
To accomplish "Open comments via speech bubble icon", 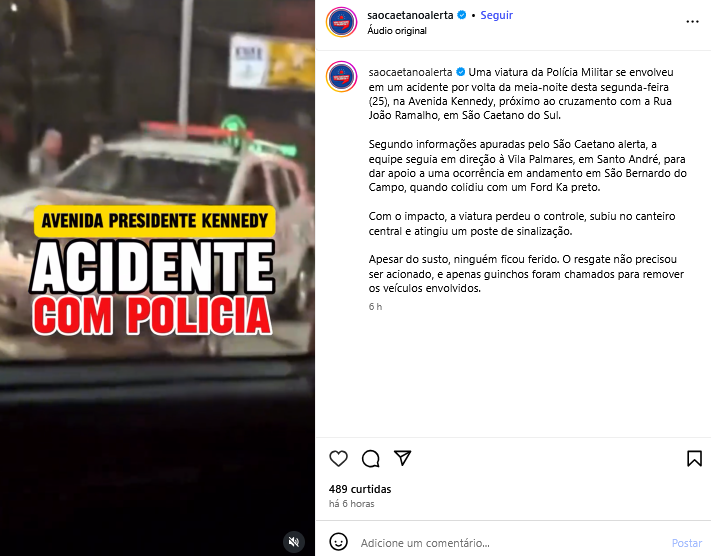I will click(370, 458).
